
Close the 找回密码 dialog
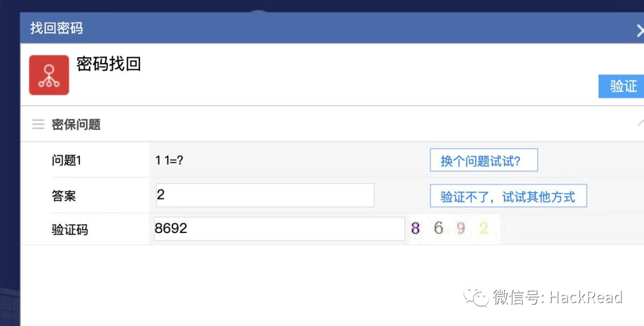[640, 30]
